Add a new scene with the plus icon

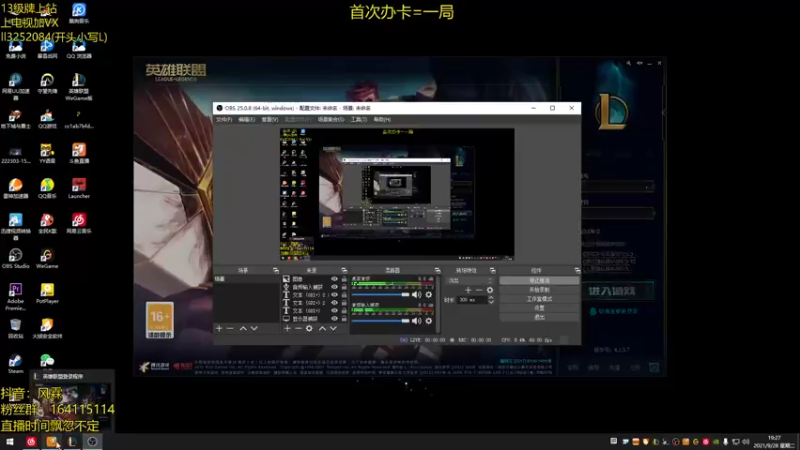[x=219, y=329]
